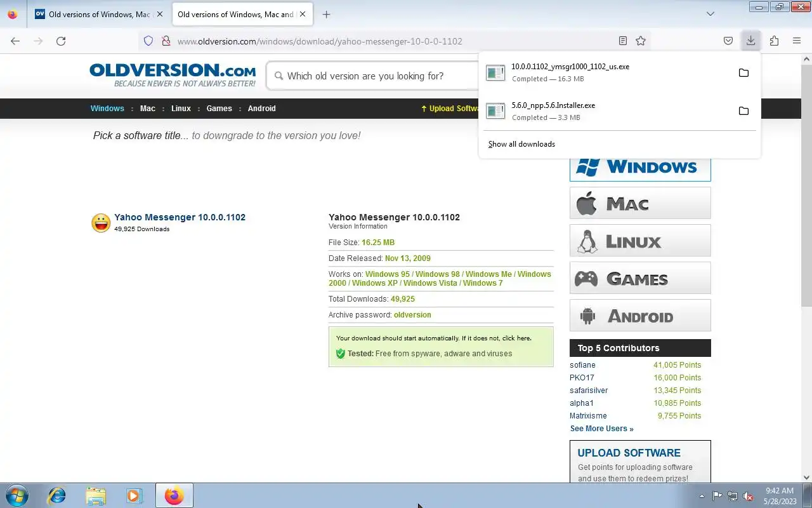
Task: Toggle Reader View icon in address bar
Action: coord(623,41)
